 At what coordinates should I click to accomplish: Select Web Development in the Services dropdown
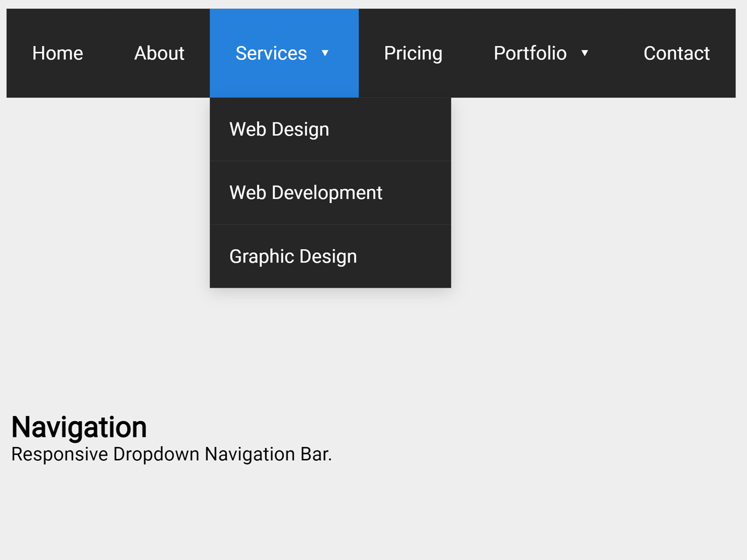tap(306, 192)
